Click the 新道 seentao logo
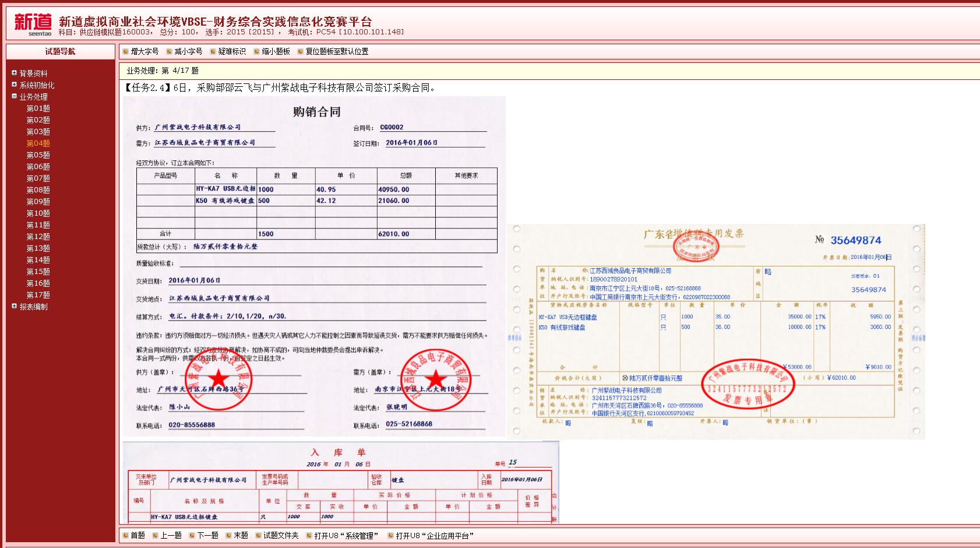This screenshot has height=548, width=980. coord(33,24)
